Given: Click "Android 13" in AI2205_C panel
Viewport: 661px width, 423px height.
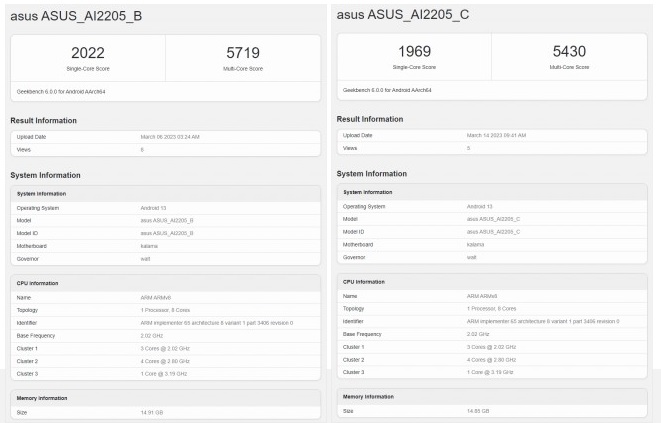Looking at the screenshot, I should point(480,207).
